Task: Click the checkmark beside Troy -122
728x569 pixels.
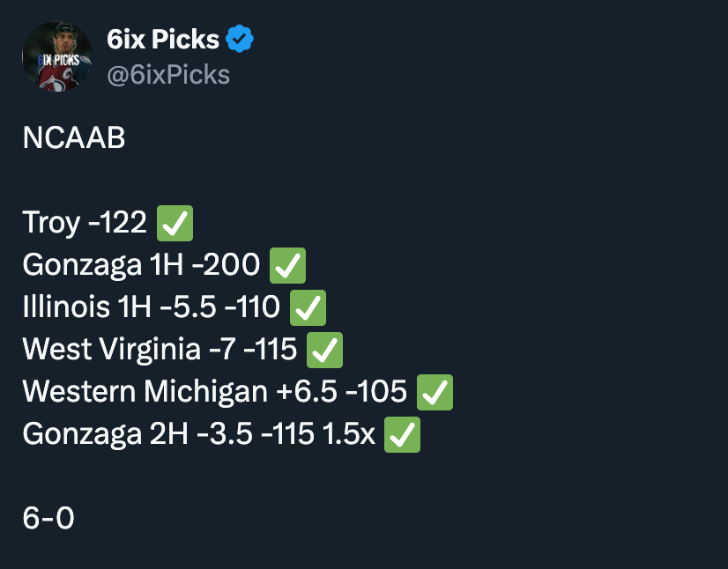Action: click(x=175, y=223)
